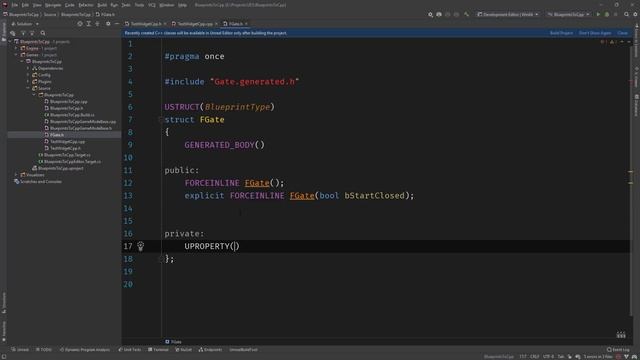
Task: Click the expand all icon in Solution panel
Action: [x=89, y=24]
